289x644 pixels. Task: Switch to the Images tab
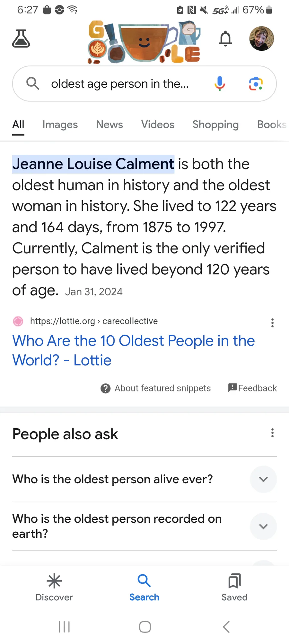click(60, 125)
